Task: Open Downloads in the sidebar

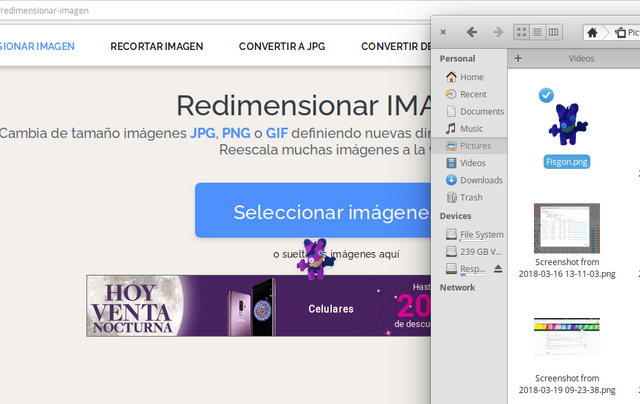Action: point(469,180)
